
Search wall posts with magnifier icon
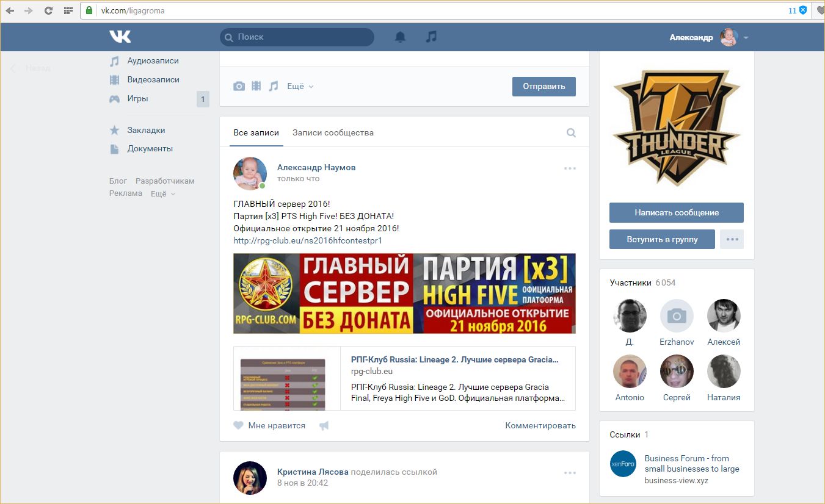pos(571,133)
